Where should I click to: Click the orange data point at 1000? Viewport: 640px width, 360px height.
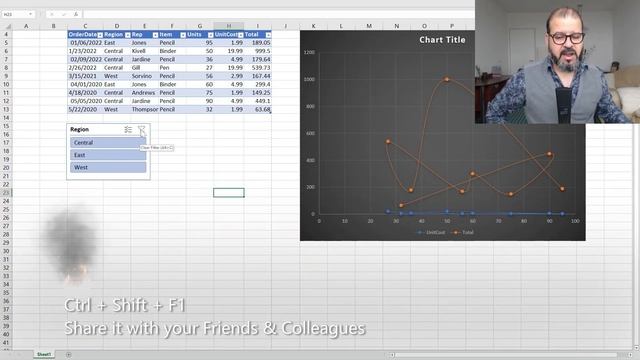(x=447, y=79)
